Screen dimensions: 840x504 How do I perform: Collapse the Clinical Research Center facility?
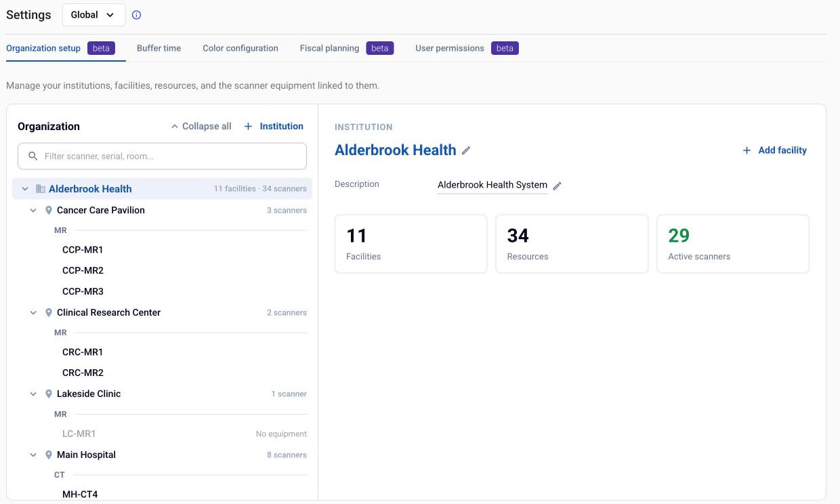[x=33, y=312]
